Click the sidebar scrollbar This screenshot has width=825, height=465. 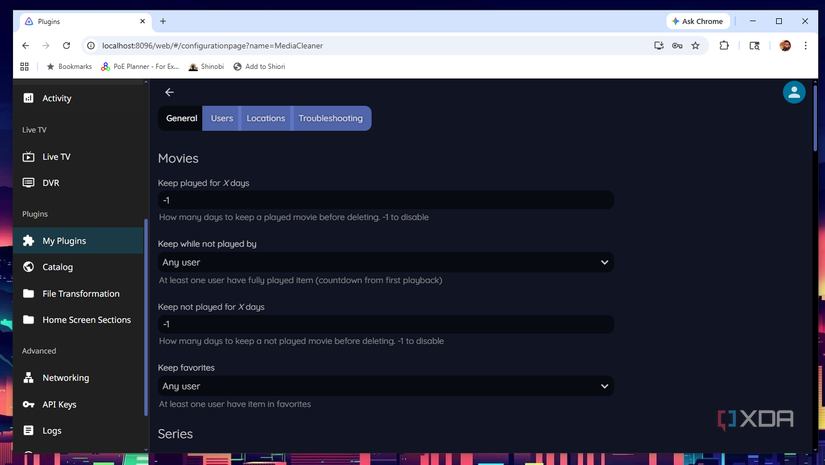pos(146,318)
